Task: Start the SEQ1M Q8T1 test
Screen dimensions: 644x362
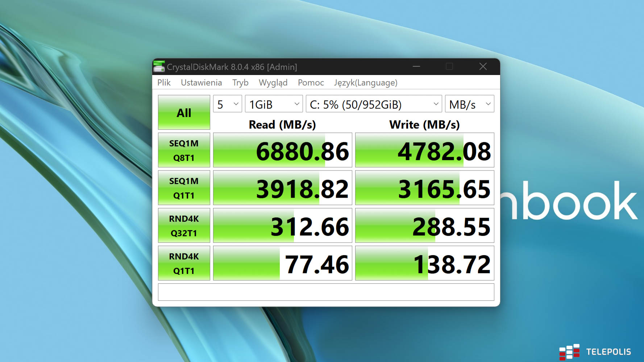Action: 184,150
